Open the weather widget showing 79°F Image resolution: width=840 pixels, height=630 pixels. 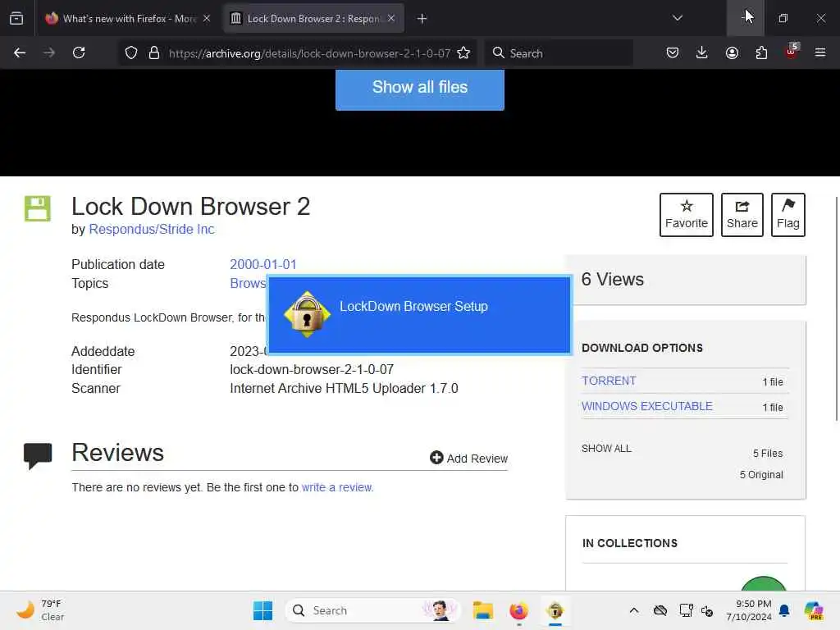click(40, 610)
